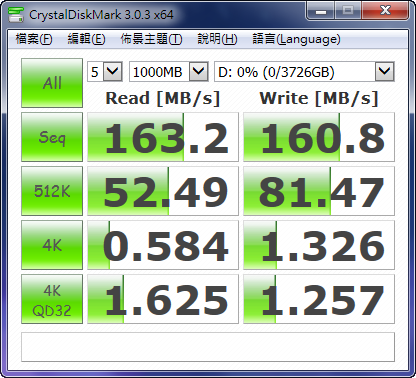Open the 檔案(F) file menu
The width and height of the screenshot is (416, 378).
pyautogui.click(x=34, y=39)
